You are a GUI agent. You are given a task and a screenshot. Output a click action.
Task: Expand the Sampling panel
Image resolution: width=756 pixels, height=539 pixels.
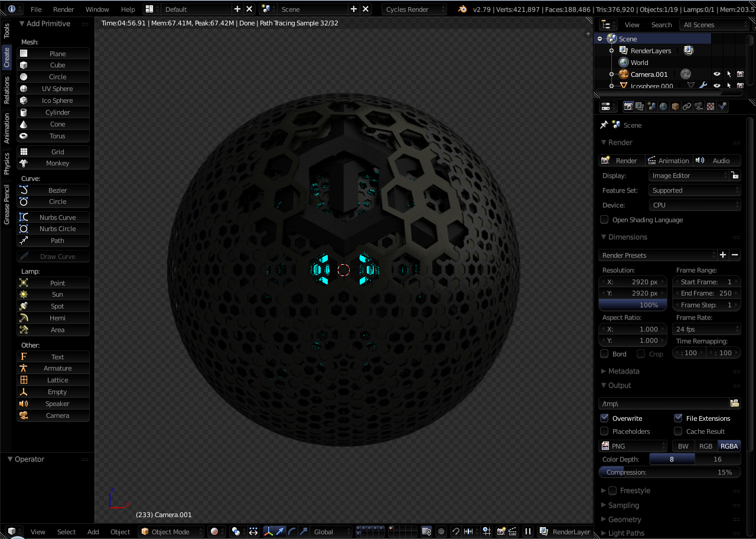tap(623, 505)
